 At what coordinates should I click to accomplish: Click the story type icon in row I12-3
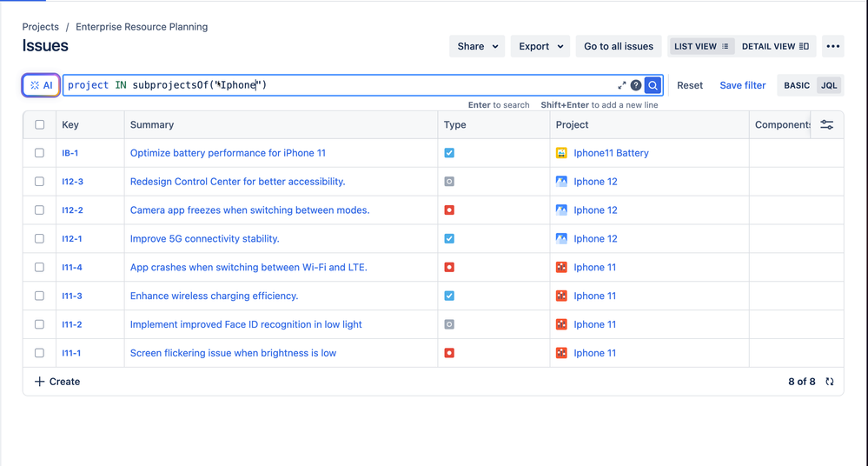pos(449,182)
